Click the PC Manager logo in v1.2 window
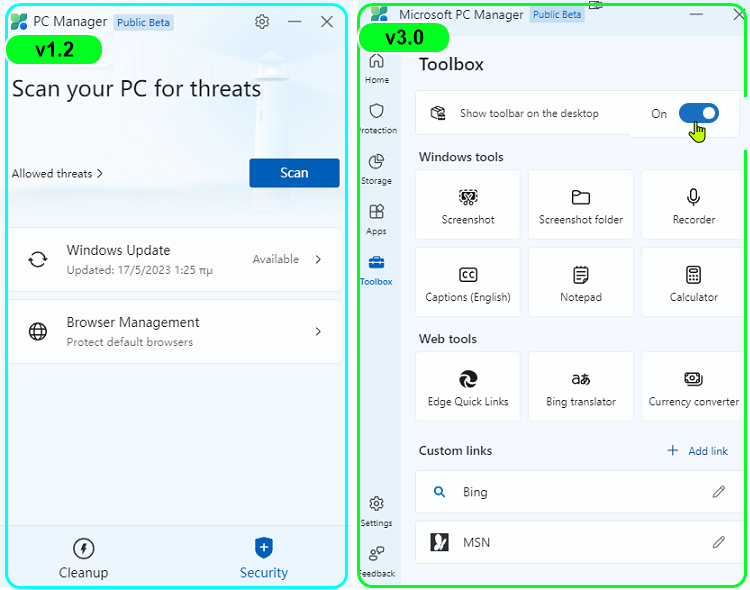 (19, 22)
